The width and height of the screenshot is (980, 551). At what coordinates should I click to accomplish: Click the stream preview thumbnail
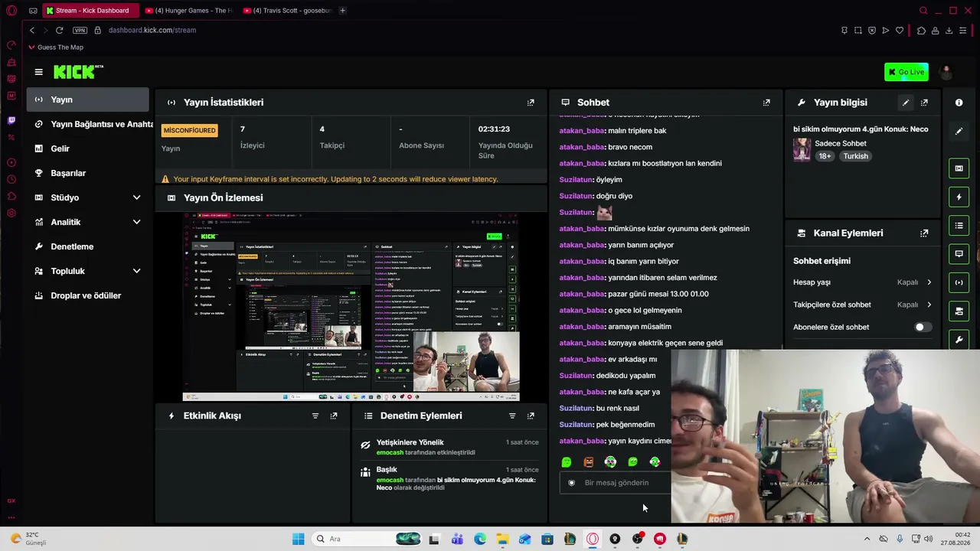click(351, 306)
